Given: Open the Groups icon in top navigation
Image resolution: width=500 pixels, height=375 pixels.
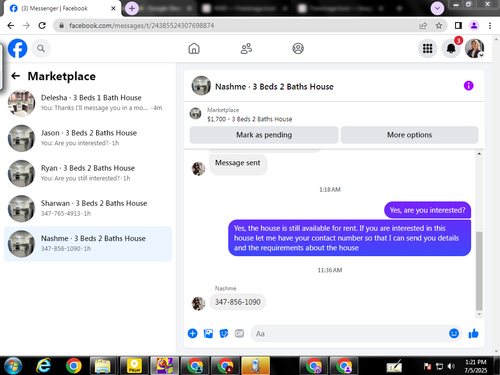Looking at the screenshot, I should (x=298, y=49).
